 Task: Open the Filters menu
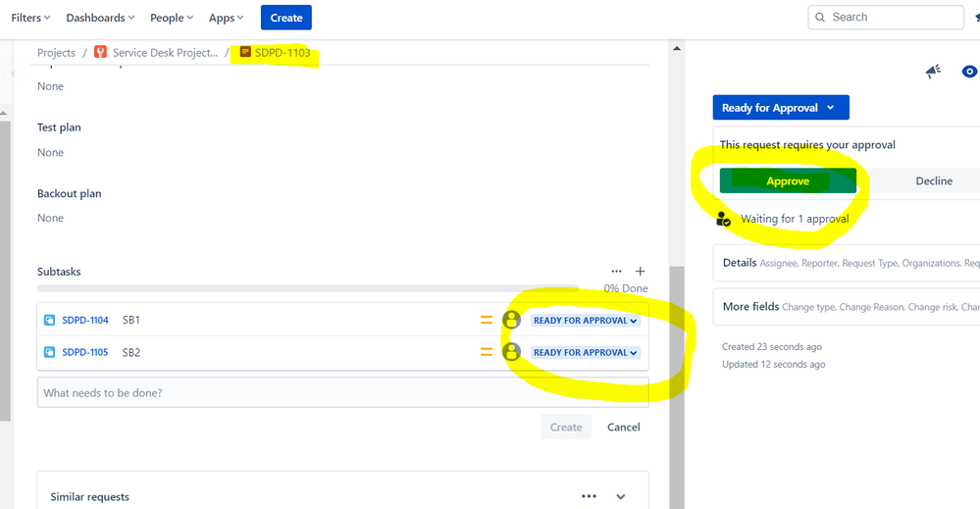(30, 18)
